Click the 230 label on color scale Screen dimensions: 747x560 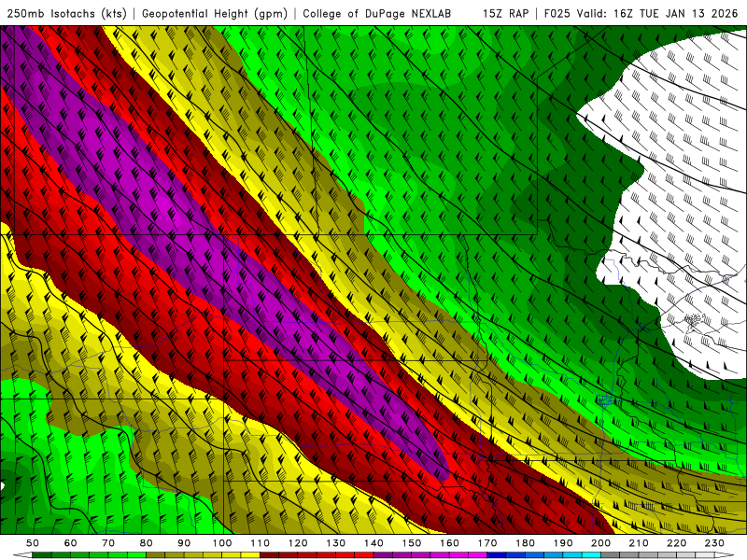[714, 543]
